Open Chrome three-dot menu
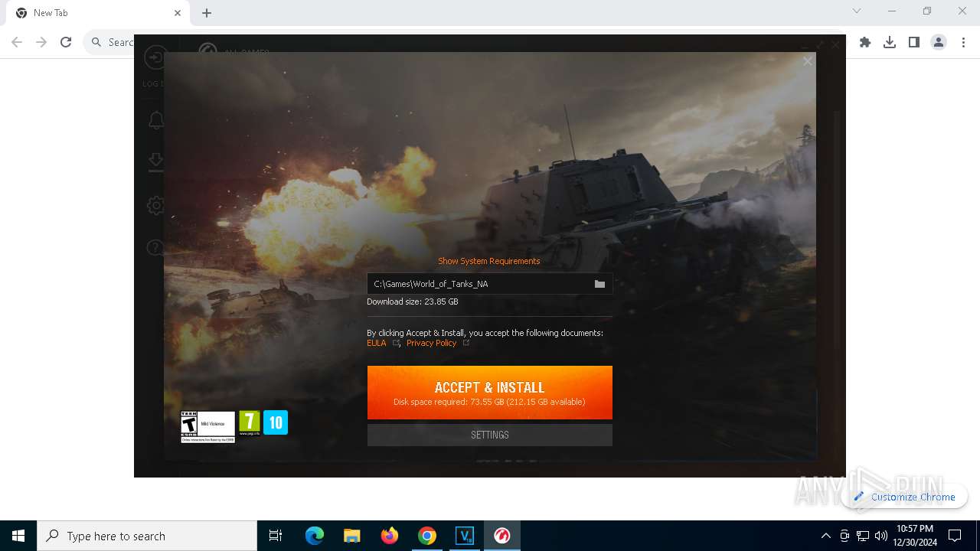The width and height of the screenshot is (980, 551). tap(963, 42)
